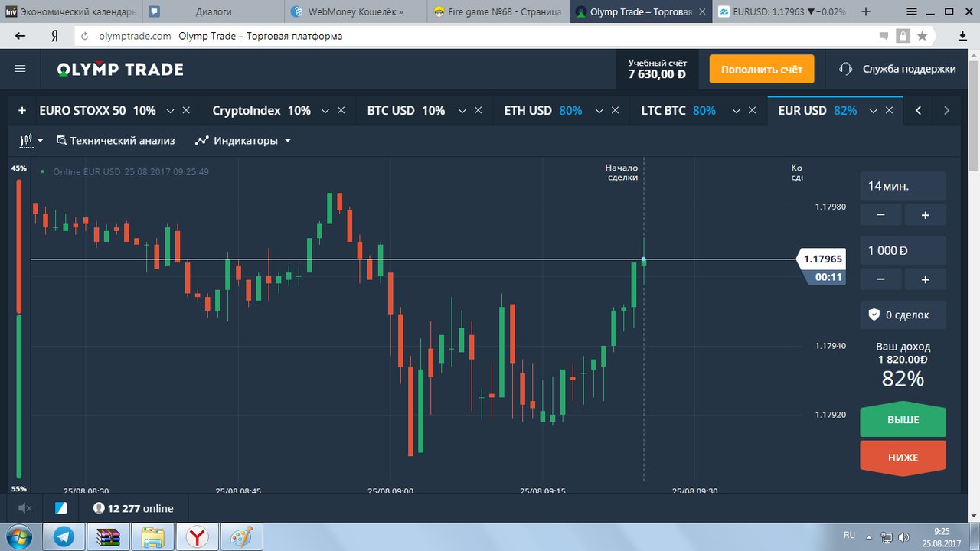This screenshot has width=980, height=551.
Task: Click the Olymp Trade logo
Action: 120,70
